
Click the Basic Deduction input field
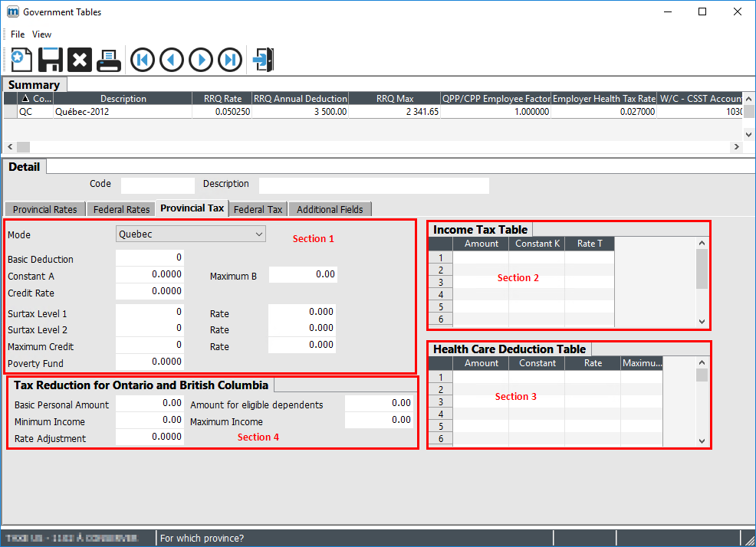[x=150, y=257]
